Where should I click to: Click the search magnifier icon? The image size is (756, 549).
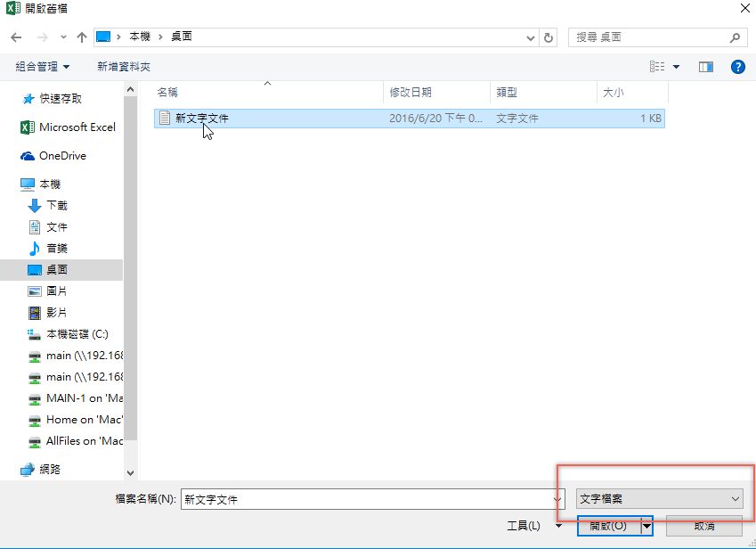click(x=735, y=37)
